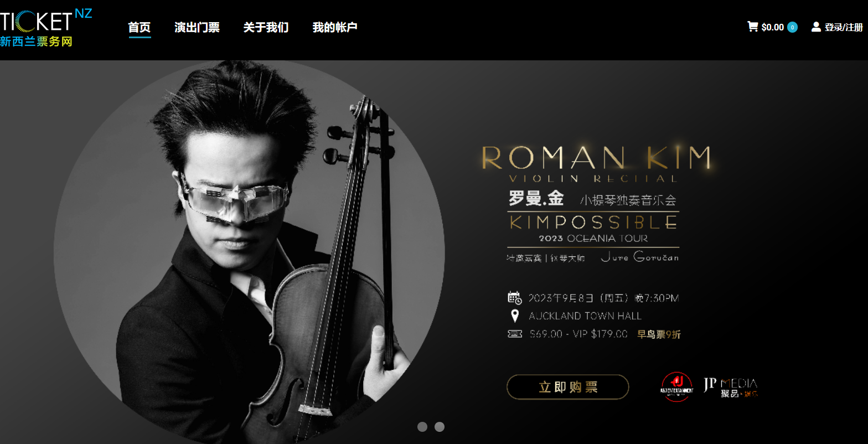Image resolution: width=868 pixels, height=444 pixels.
Task: Open the 首页 home menu item
Action: (139, 27)
